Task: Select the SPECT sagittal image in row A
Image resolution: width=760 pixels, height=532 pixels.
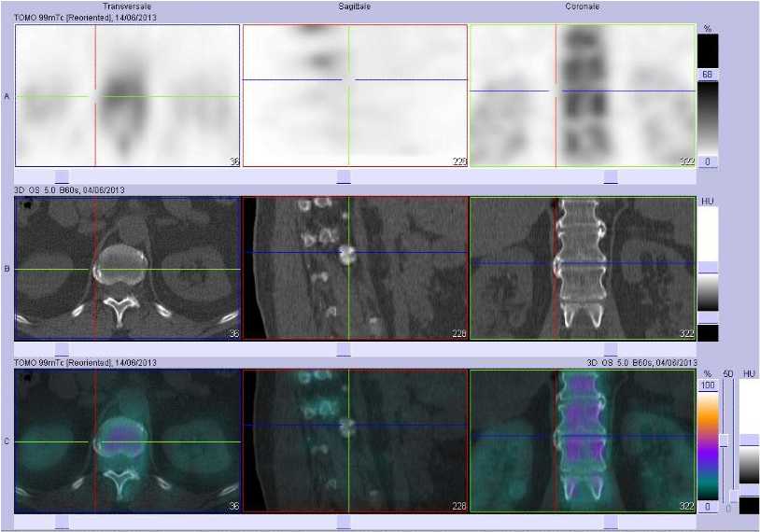Action: [x=355, y=95]
